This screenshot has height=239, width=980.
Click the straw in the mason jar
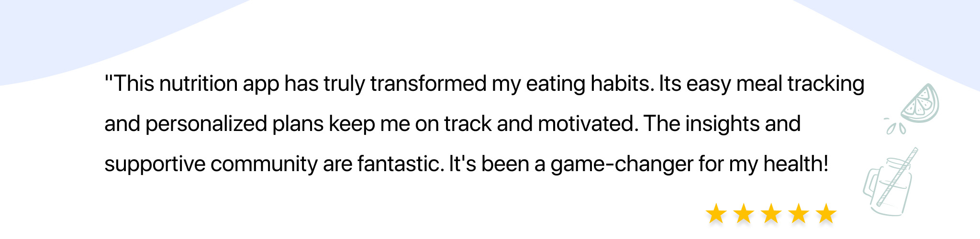tap(898, 176)
